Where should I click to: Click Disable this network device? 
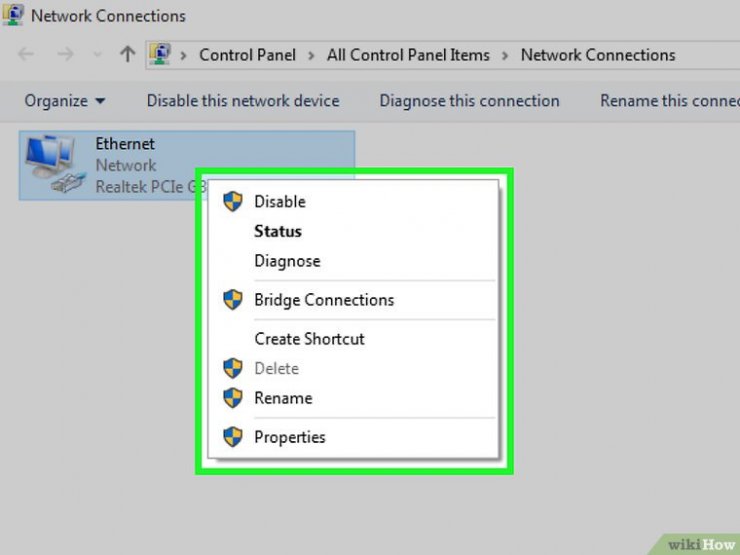point(243,101)
